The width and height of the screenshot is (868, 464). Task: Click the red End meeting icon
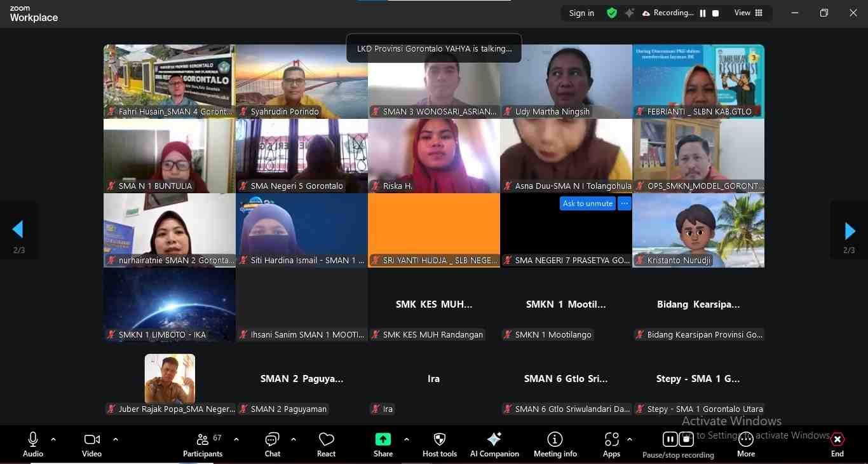pos(837,439)
